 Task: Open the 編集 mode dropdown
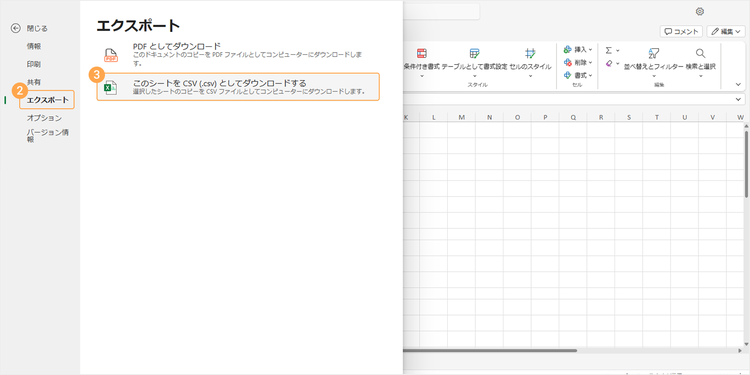726,32
